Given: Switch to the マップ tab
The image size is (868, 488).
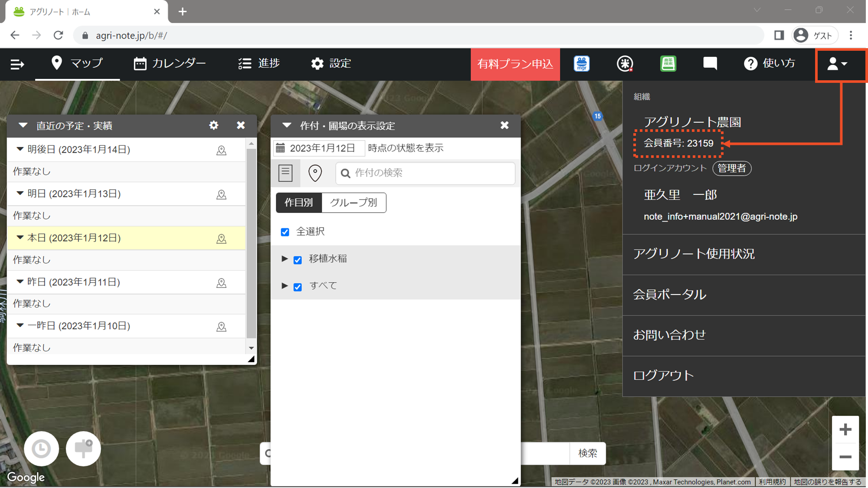Looking at the screenshot, I should point(77,64).
